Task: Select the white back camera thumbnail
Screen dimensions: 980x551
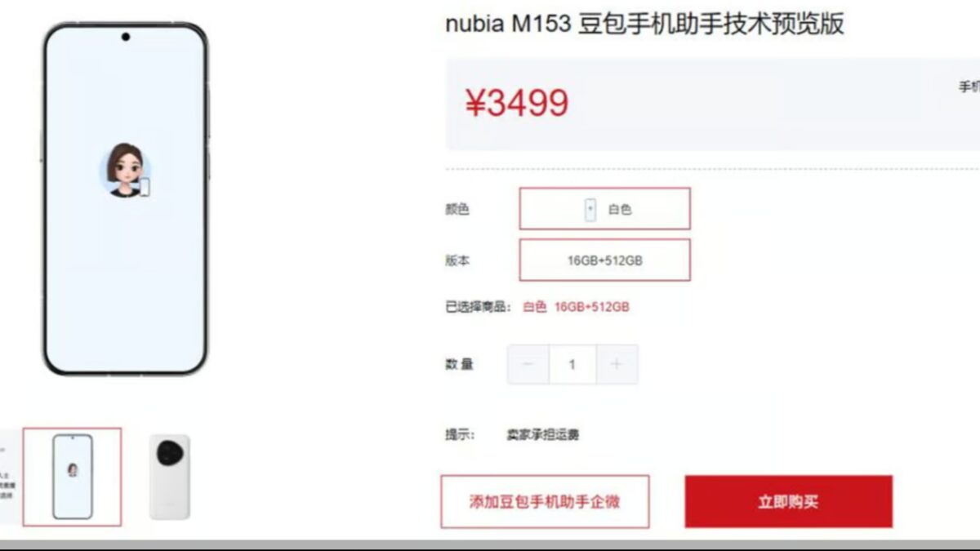Action: click(170, 477)
